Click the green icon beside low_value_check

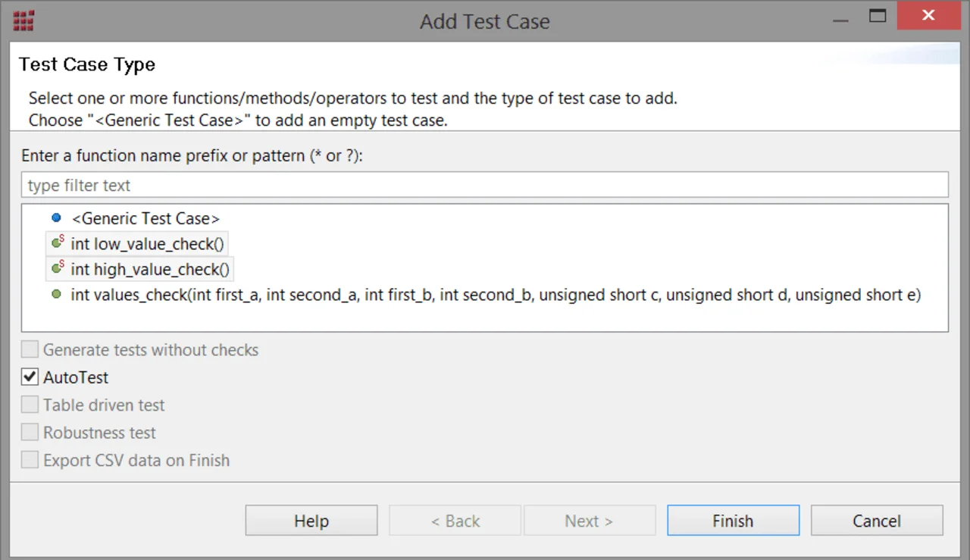coord(58,242)
